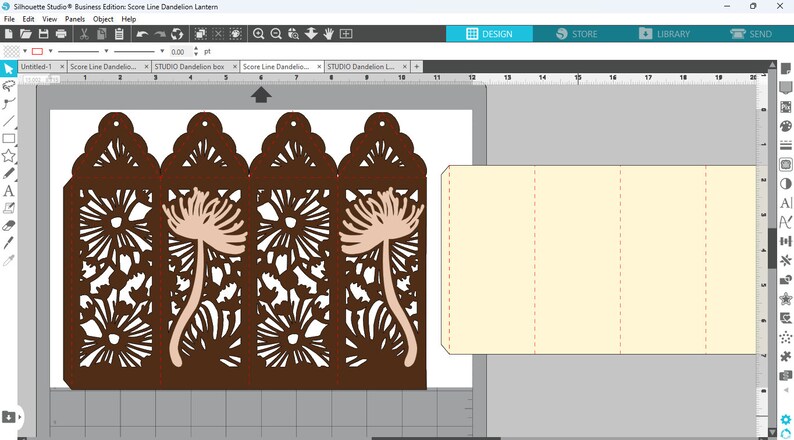Zoom out with the minus magnifier
The image size is (794, 440).
click(x=276, y=34)
